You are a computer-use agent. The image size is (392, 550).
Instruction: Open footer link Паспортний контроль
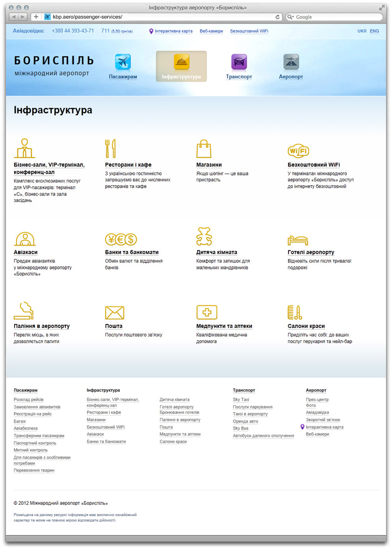35,443
